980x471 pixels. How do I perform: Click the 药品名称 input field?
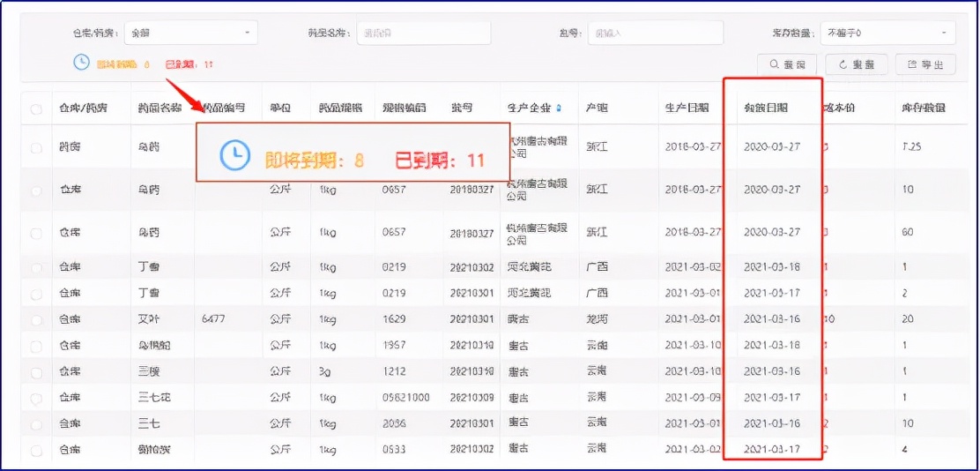424,33
